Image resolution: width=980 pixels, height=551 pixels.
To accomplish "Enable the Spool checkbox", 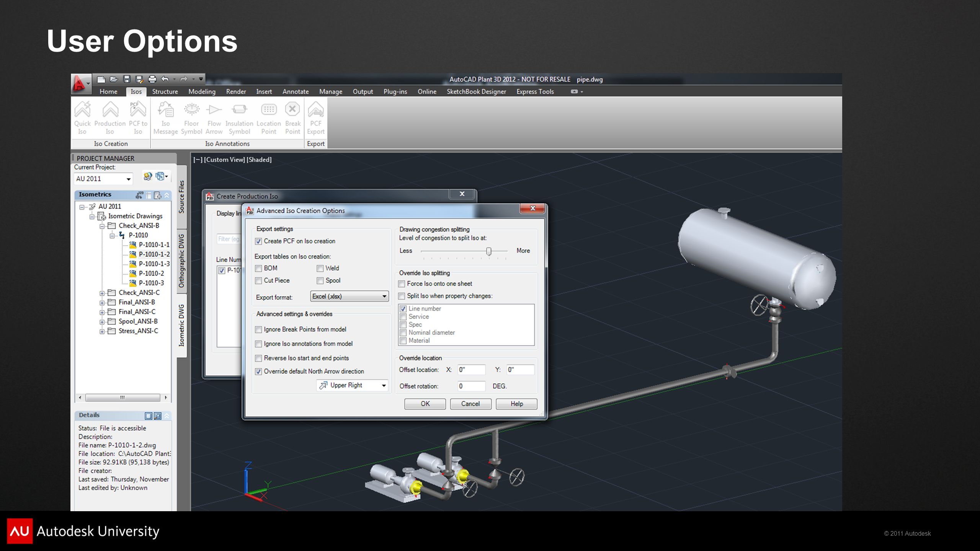I will (320, 281).
